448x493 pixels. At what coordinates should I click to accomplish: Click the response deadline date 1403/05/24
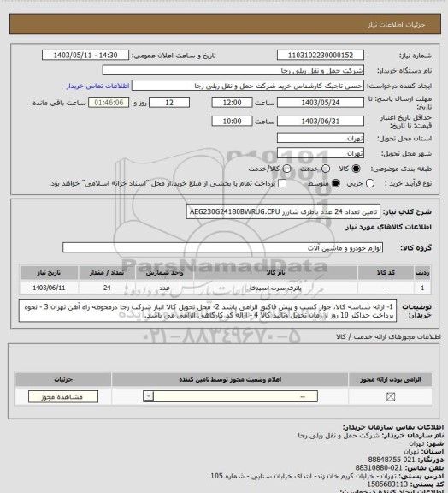click(x=321, y=103)
